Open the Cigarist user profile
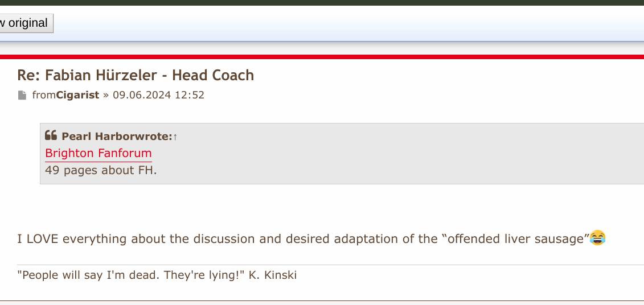 [x=77, y=95]
